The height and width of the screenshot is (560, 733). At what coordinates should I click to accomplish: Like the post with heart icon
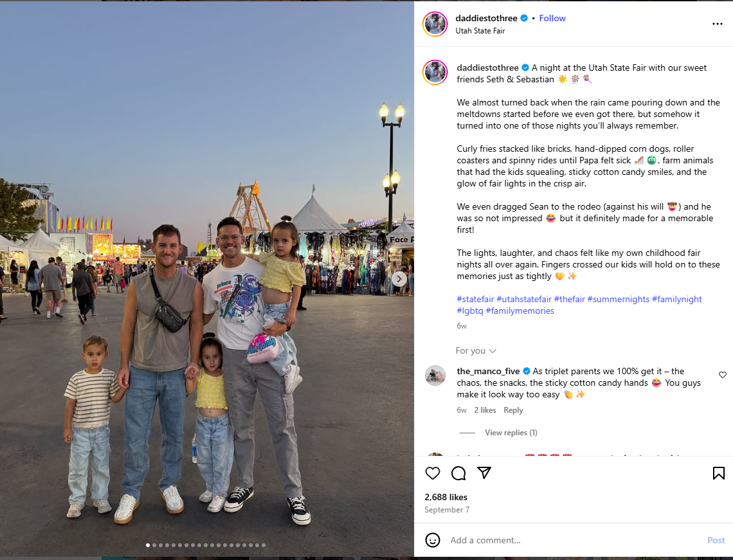pos(433,473)
